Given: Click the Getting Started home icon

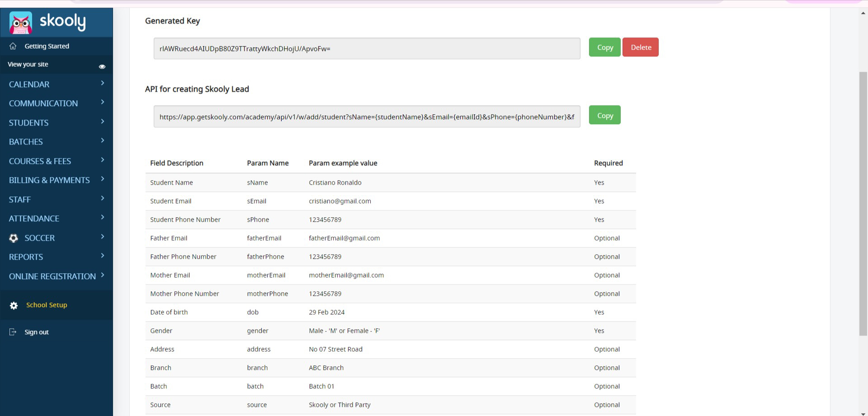Looking at the screenshot, I should (13, 46).
